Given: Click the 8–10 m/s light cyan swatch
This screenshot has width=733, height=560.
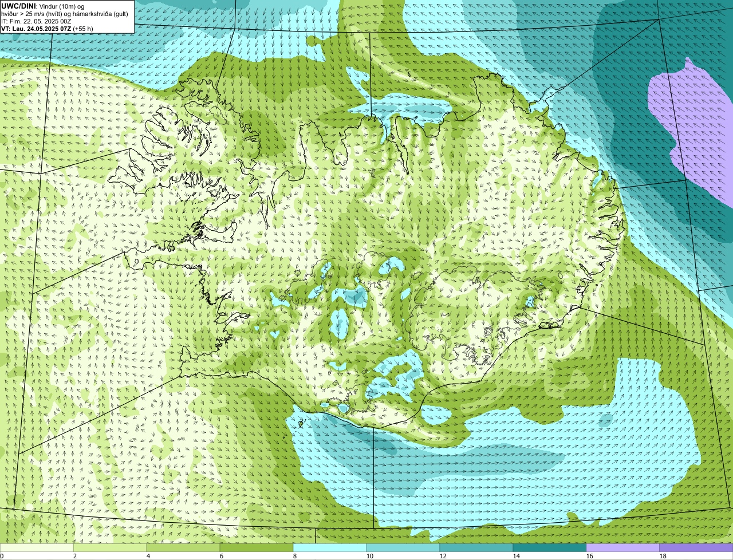Looking at the screenshot, I should click(330, 547).
